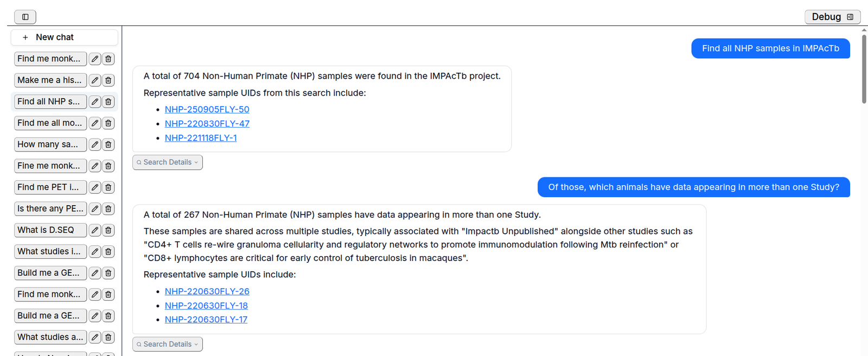Delete the second 'Find me monk...' chat

[108, 295]
